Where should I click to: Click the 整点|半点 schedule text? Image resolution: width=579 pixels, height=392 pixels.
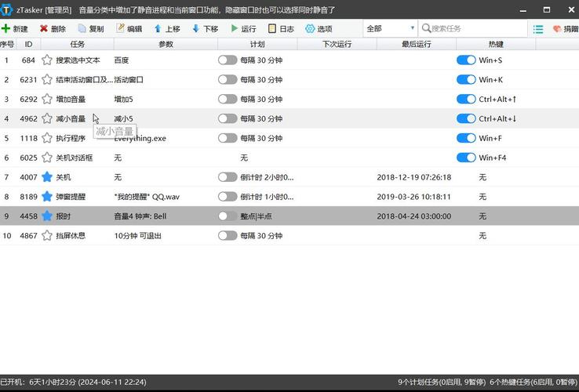[x=256, y=216]
